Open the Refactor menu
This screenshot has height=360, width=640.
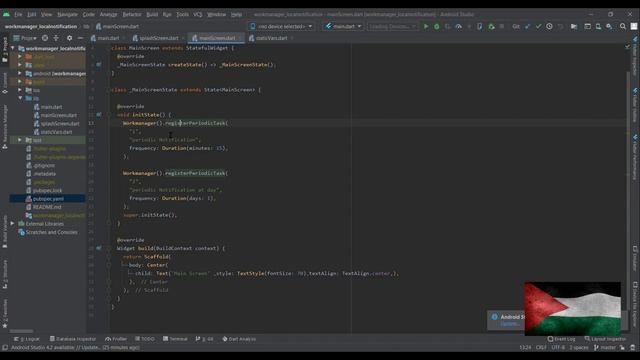point(132,14)
